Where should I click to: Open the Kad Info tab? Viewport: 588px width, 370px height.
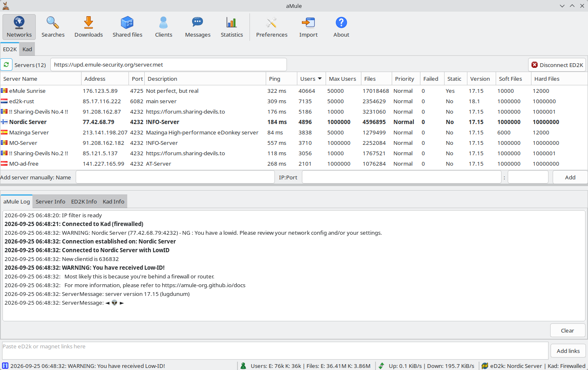(x=114, y=201)
